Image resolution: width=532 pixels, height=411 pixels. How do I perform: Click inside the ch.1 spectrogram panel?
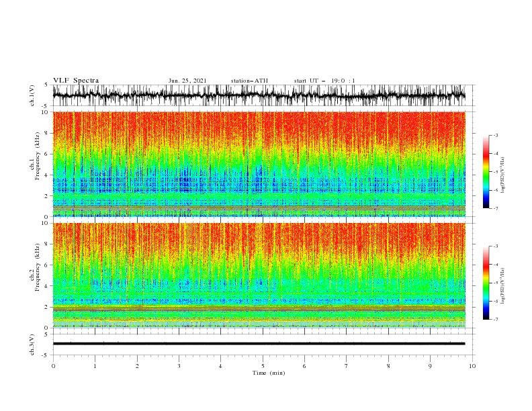coord(259,164)
